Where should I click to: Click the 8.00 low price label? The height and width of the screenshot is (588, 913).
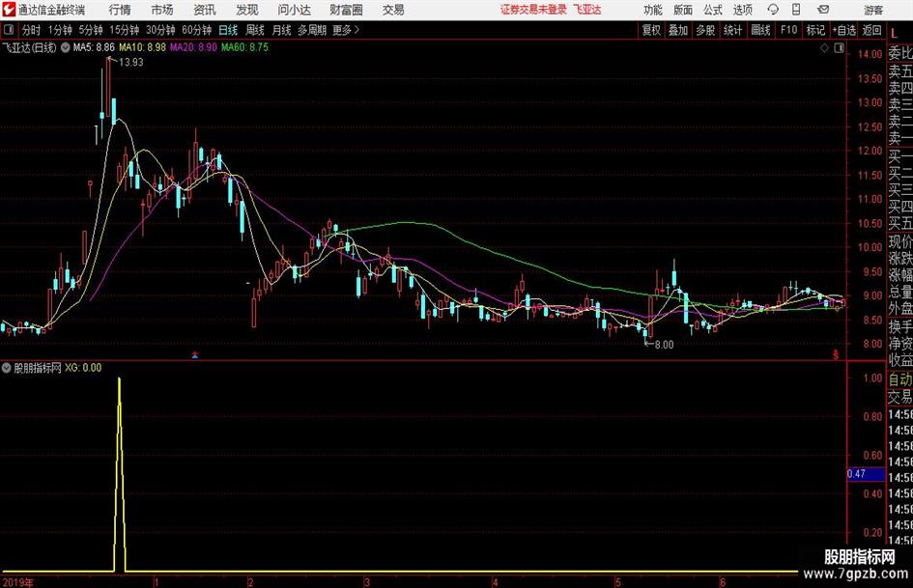tap(665, 345)
